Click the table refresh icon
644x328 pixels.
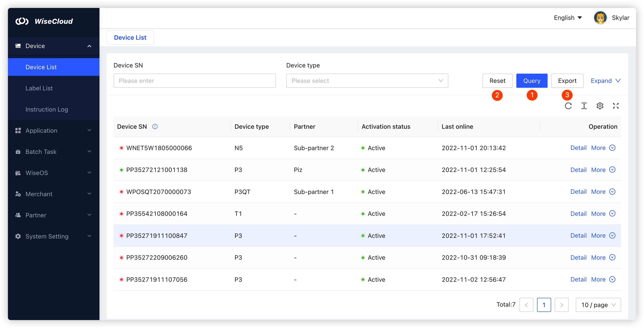coord(568,106)
